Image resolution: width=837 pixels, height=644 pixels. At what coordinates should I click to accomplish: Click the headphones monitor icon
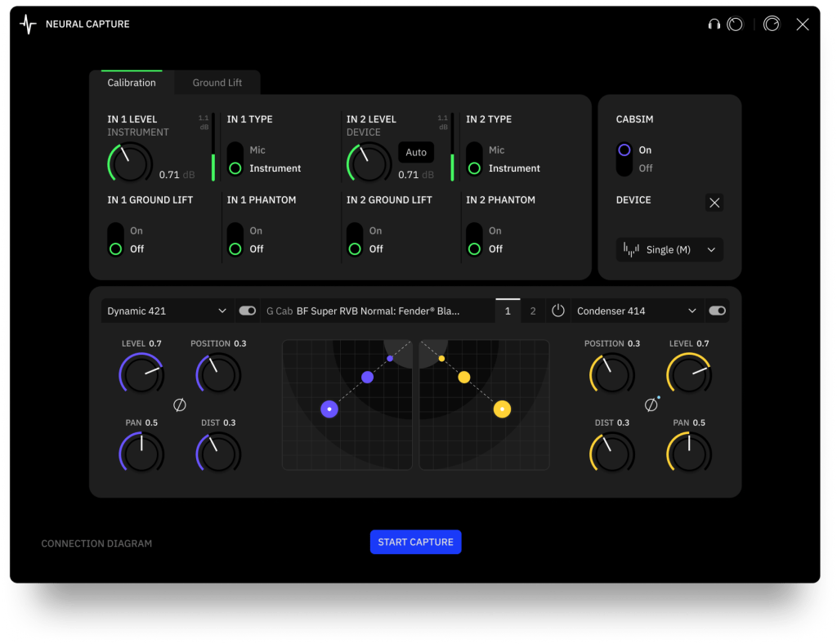(x=714, y=25)
